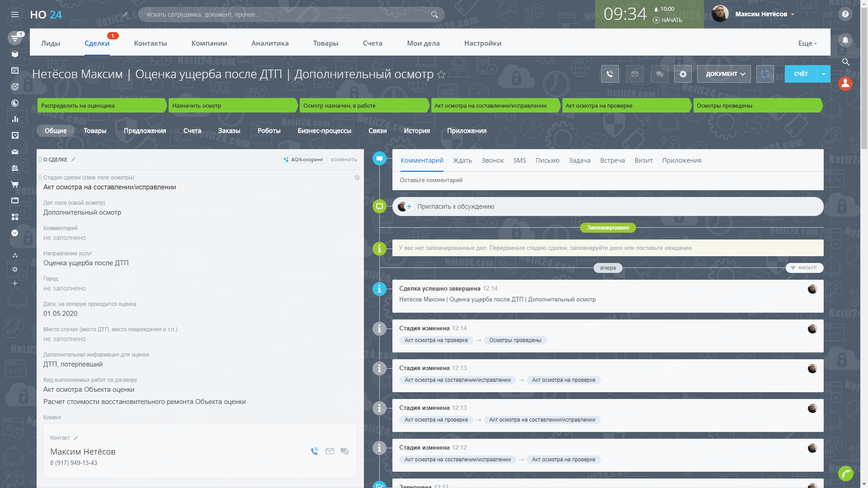Click the envelope email icon in deal header
This screenshot has width=868, height=488.
635,74
